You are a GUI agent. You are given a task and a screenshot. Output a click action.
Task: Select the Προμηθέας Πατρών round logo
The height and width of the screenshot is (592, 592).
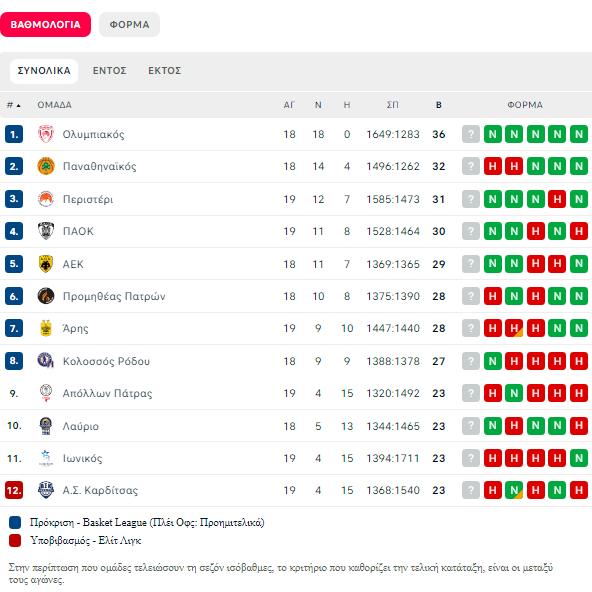[46, 296]
